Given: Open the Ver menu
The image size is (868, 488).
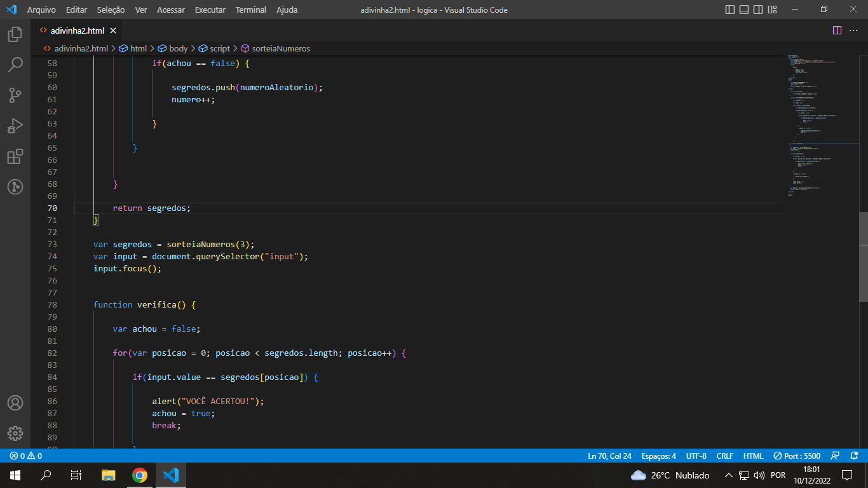Looking at the screenshot, I should 141,10.
